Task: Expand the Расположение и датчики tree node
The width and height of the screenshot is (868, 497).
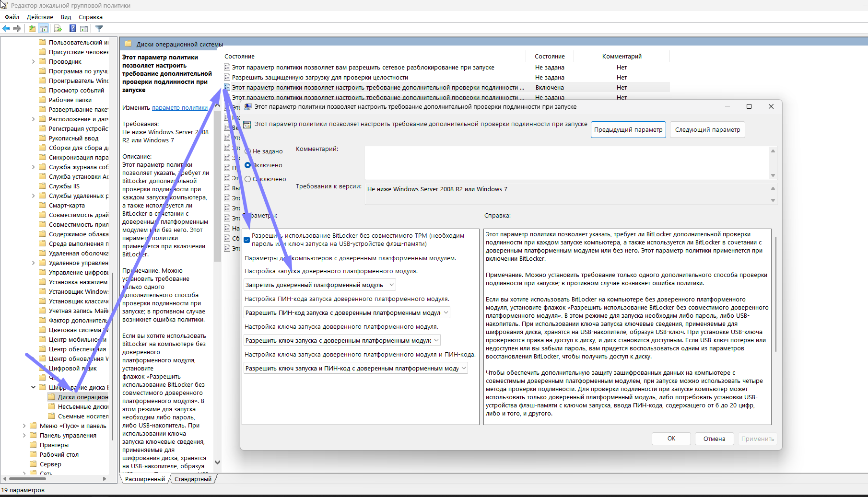Action: coord(33,119)
